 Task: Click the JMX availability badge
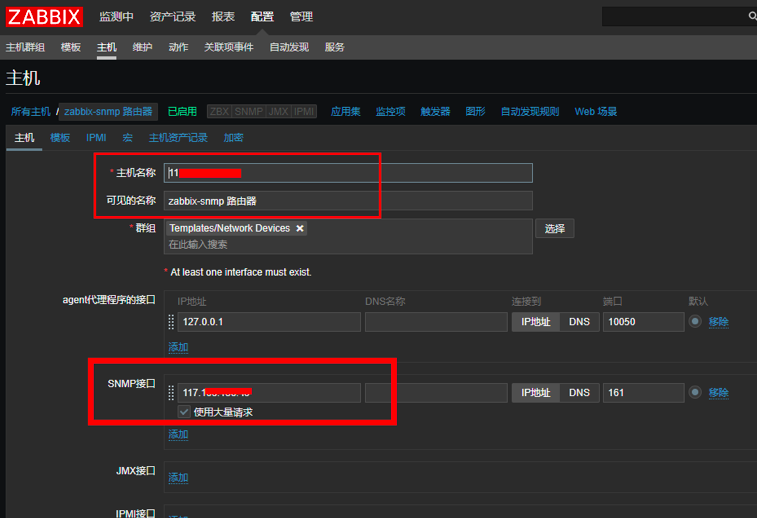[x=278, y=112]
